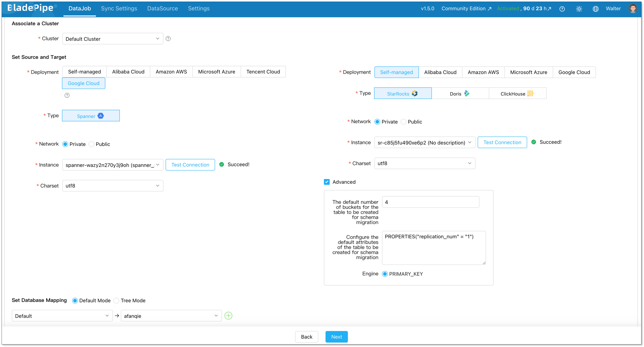Open the DataSource tab
The image size is (644, 347).
(x=162, y=8)
